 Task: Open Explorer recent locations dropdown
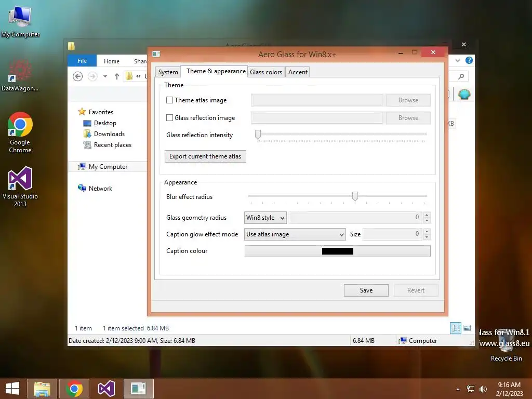click(105, 76)
